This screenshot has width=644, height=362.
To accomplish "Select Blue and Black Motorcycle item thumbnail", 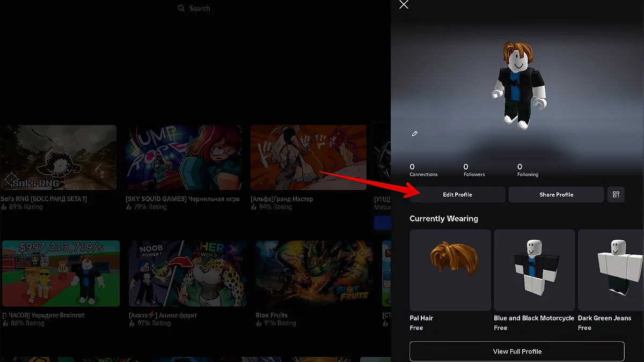I will pos(535,270).
